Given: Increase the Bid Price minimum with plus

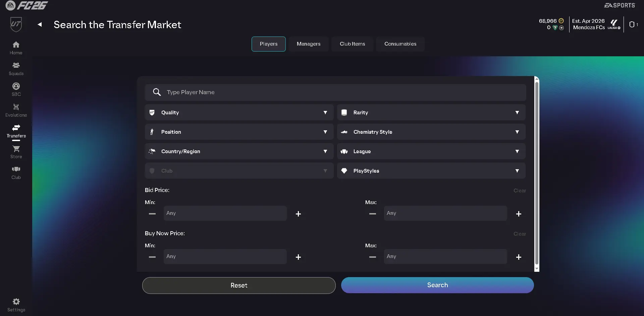Looking at the screenshot, I should 298,214.
